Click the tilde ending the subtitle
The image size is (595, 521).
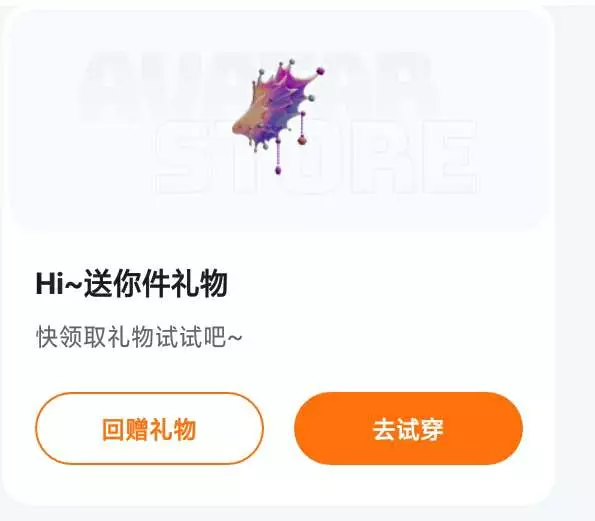tap(235, 337)
